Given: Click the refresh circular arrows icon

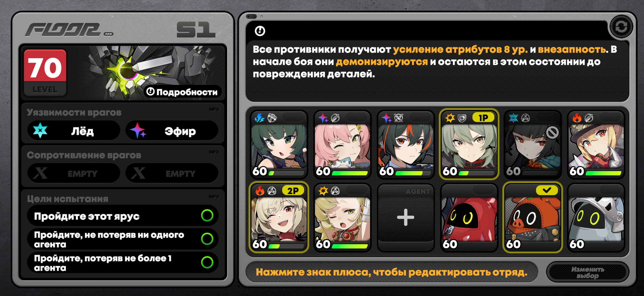Looking at the screenshot, I should click(x=621, y=27).
